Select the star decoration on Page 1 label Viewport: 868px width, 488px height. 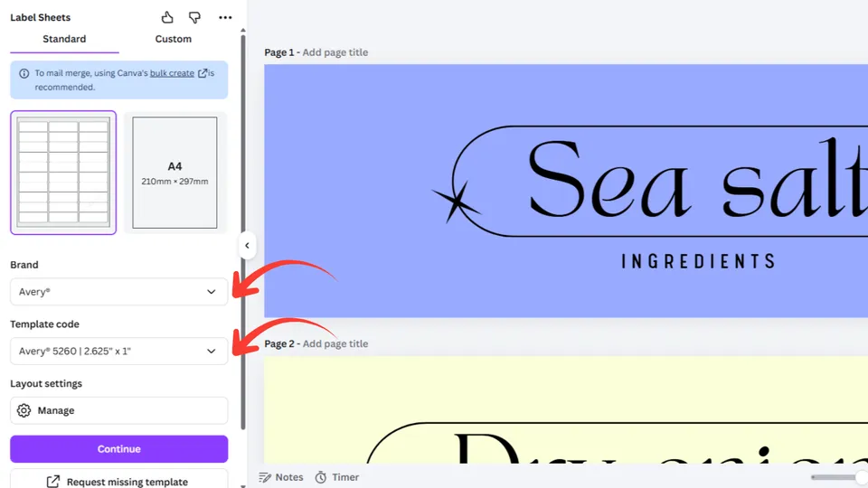(x=456, y=202)
